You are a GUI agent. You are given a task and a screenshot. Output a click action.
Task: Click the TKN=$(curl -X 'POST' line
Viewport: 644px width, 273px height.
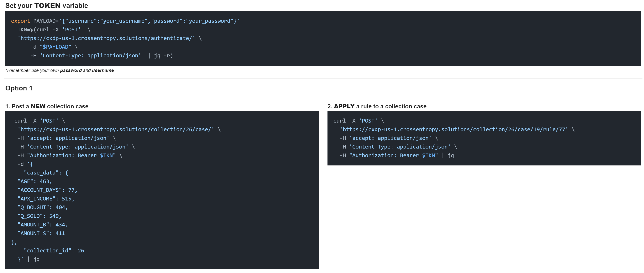tap(49, 30)
